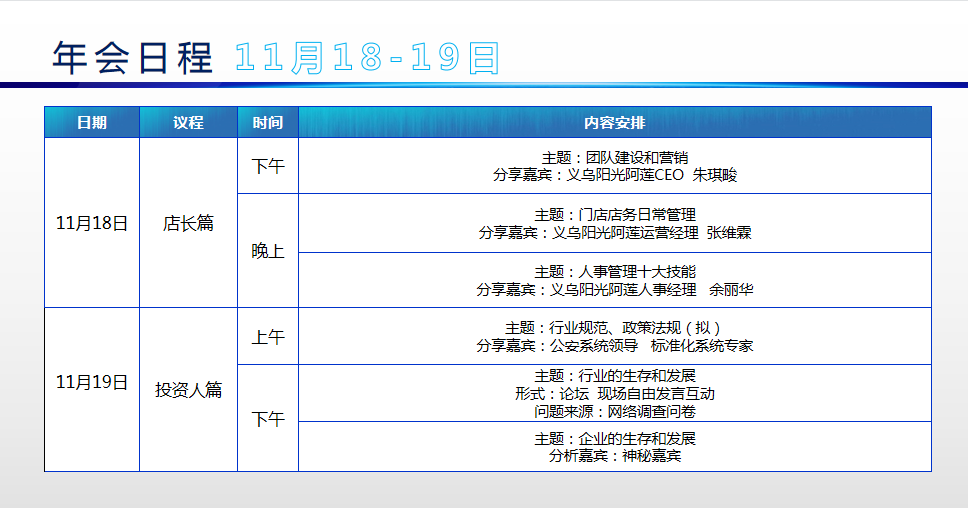Click the 人事管理十大技能 topic cell
Screen dimensions: 968x508
pyautogui.click(x=614, y=280)
